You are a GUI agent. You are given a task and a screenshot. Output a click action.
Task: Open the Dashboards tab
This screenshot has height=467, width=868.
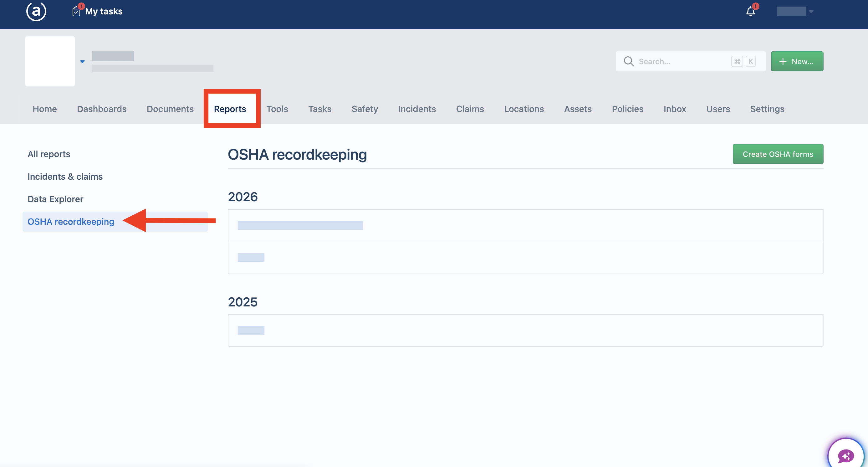pos(102,109)
